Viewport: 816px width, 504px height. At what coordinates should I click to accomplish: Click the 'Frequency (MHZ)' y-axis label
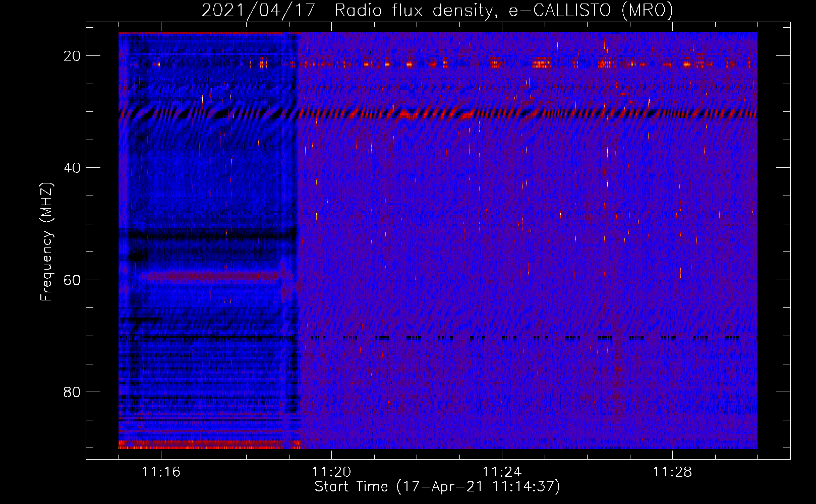tap(46, 242)
